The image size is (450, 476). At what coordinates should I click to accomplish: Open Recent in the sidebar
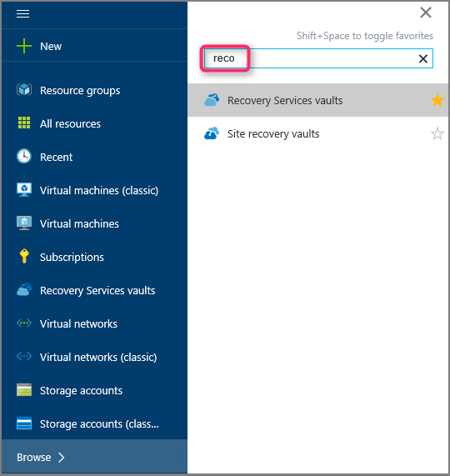click(94, 157)
